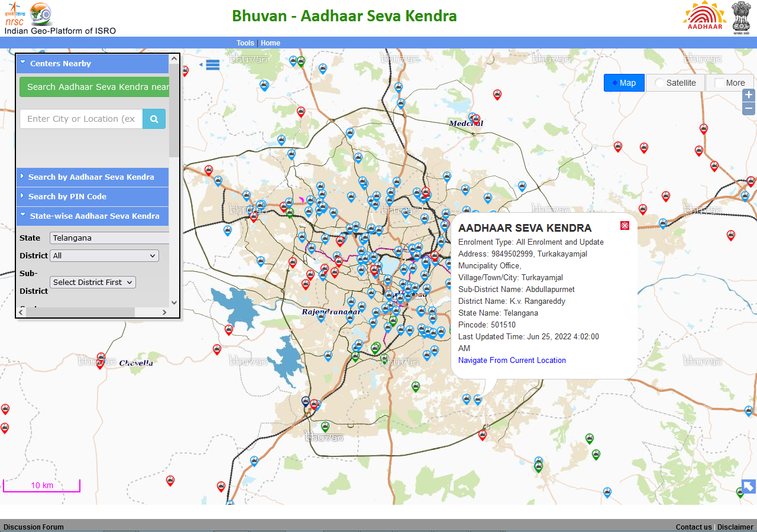The image size is (757, 532).
Task: Open the Tools menu
Action: 245,43
